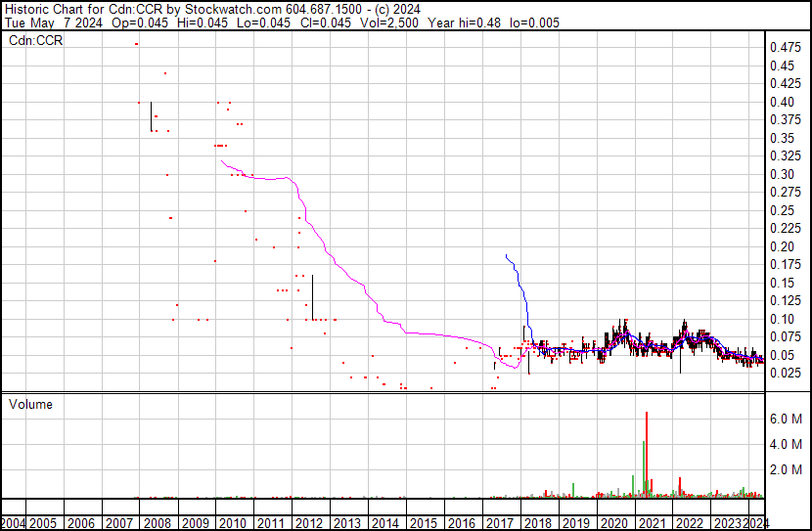
Task: Click the 2008 black price range bar
Action: (x=152, y=116)
